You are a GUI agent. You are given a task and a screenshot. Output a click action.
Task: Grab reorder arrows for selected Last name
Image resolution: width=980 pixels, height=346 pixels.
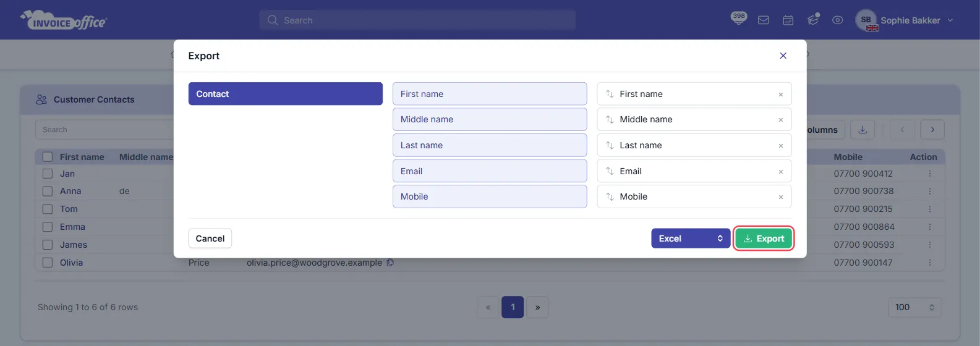610,145
